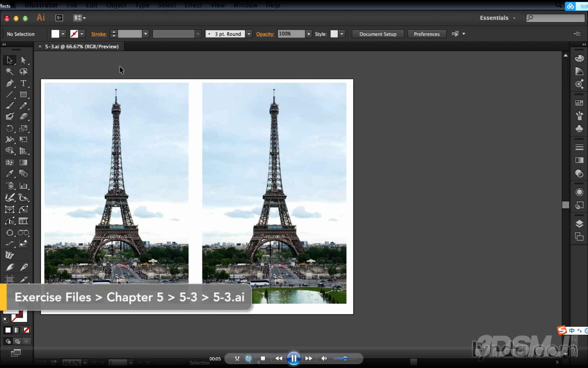Select the Selection tool arrow
588x368 pixels.
(x=9, y=60)
